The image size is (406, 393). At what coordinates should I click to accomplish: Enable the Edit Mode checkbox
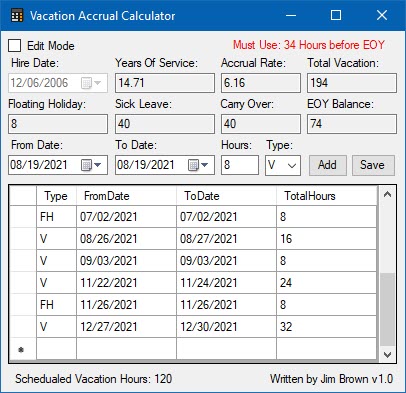15,46
